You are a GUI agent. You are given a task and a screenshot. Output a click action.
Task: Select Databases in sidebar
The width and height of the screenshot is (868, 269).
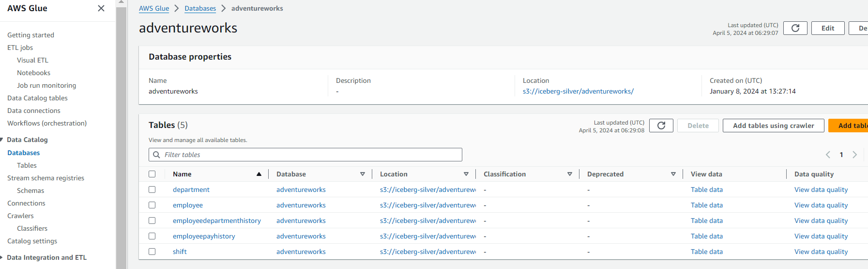click(24, 153)
